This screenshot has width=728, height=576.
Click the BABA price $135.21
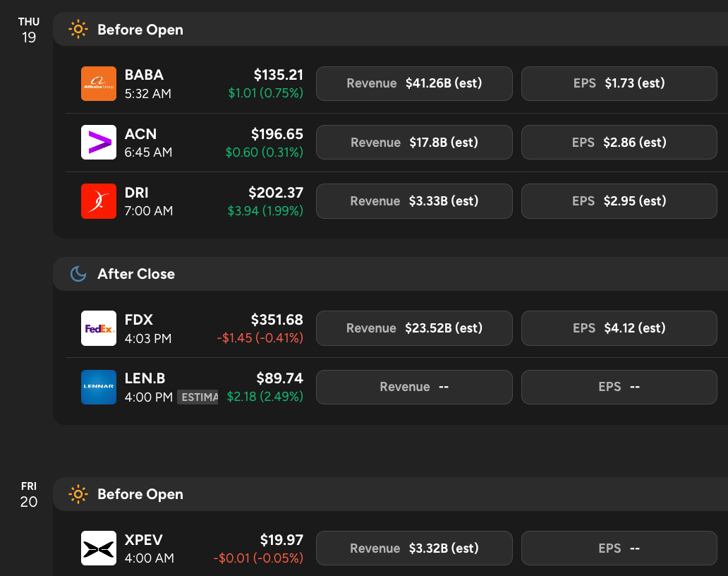coord(278,75)
